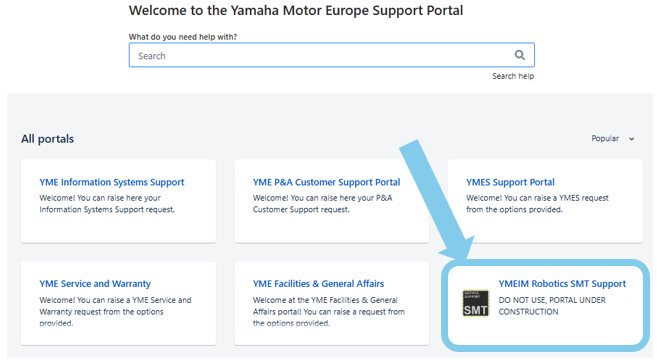
Task: Open YMES Support Portal link
Action: pos(510,182)
